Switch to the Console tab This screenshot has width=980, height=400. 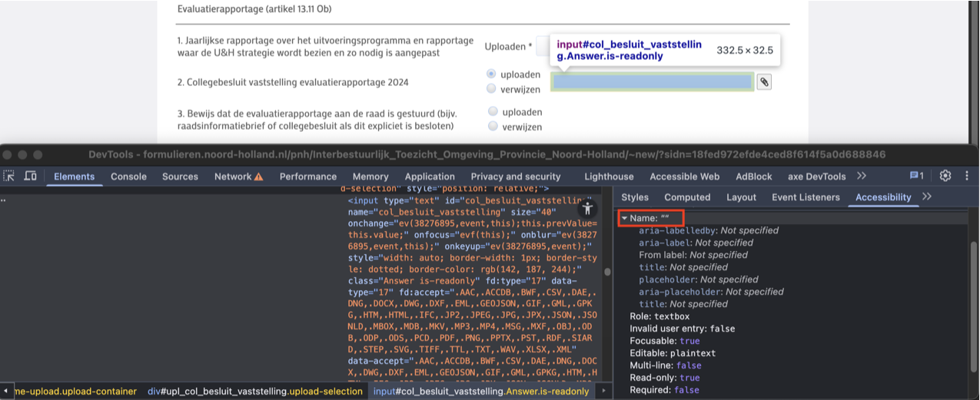pyautogui.click(x=128, y=176)
